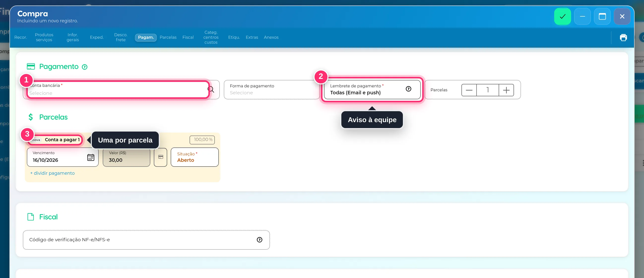This screenshot has height=278, width=644.
Task: Open the Fiscal tab
Action: (188, 37)
